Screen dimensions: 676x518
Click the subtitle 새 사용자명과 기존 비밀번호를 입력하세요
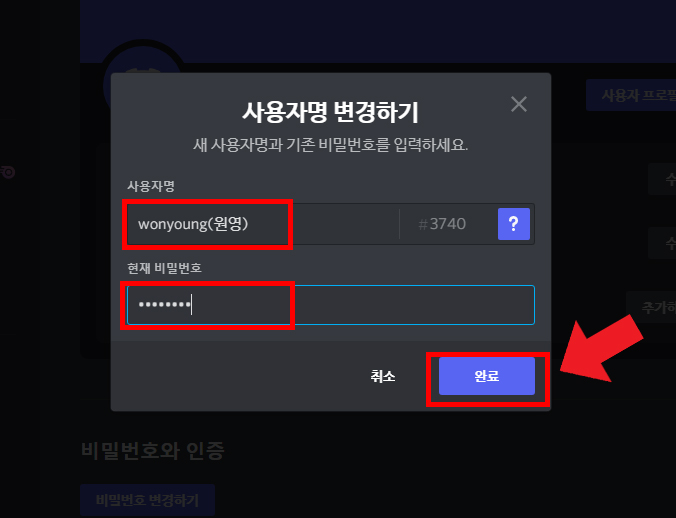point(330,145)
